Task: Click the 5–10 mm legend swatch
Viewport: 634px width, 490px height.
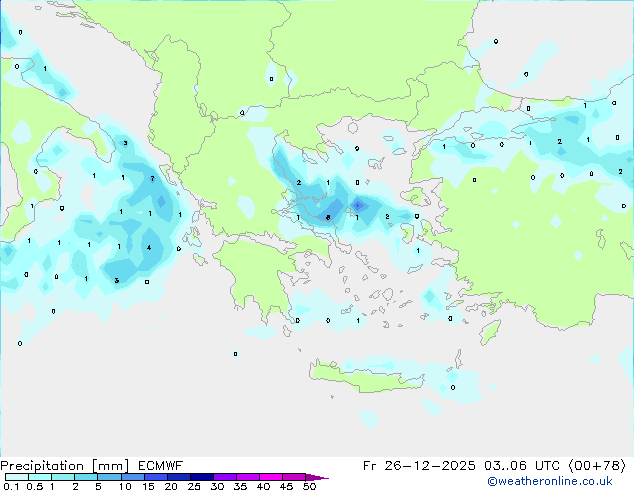Action: tap(109, 477)
